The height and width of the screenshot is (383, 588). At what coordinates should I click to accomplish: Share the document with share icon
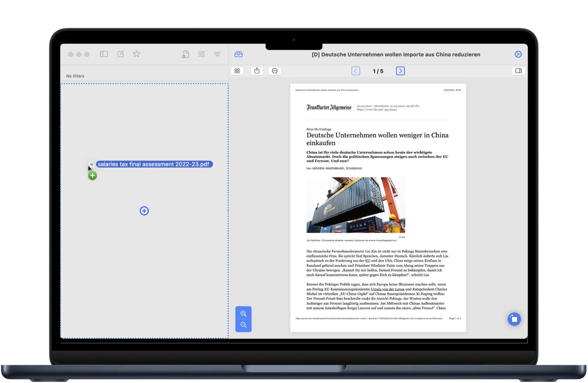(257, 71)
